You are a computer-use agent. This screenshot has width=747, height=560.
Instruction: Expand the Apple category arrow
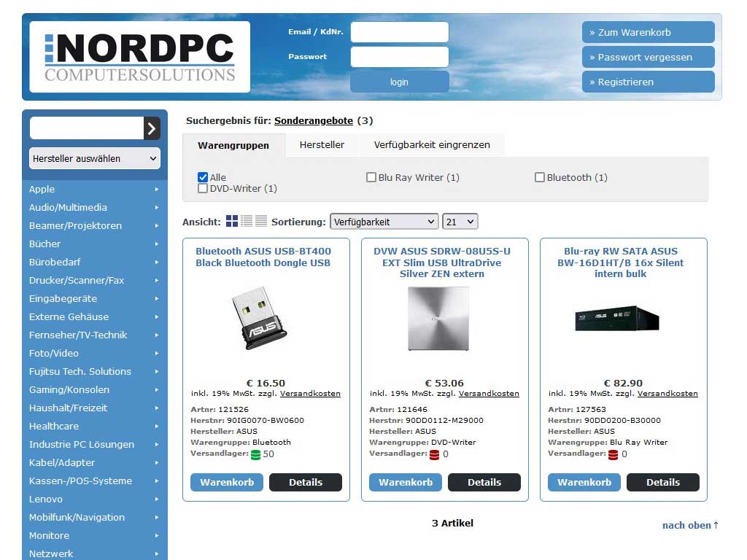[x=156, y=190]
